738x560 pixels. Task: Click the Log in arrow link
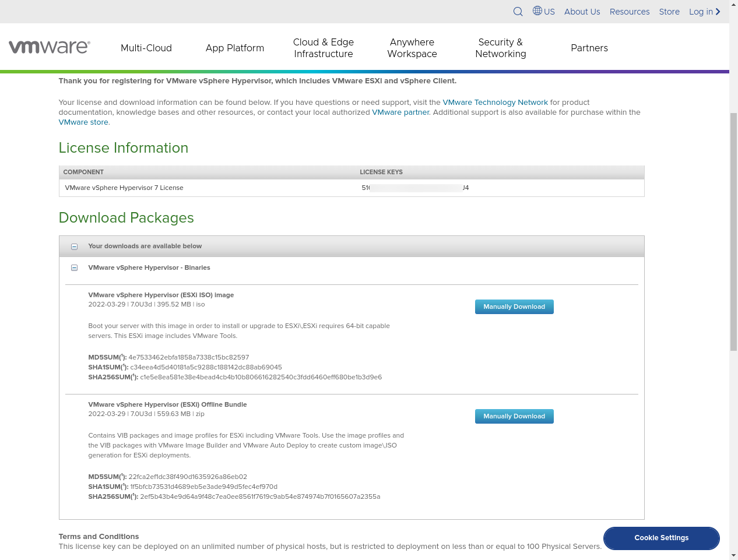tap(704, 12)
